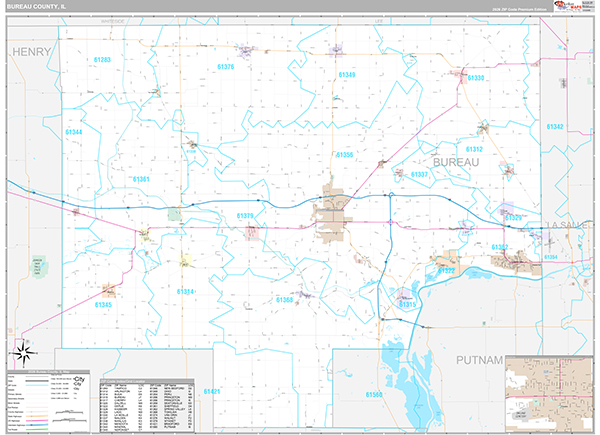Open the city inset map thumbnail
Viewport: 600px width, 435px height.
tap(549, 394)
